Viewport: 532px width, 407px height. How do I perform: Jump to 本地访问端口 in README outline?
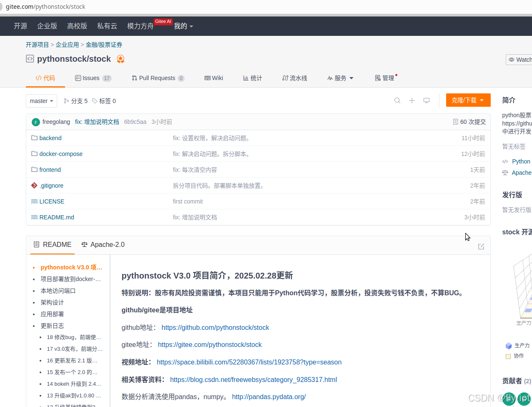pos(58,291)
